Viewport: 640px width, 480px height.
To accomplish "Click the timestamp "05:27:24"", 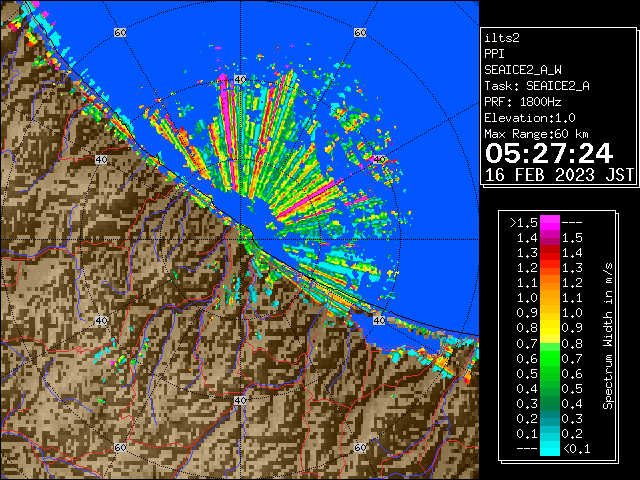I will click(549, 153).
